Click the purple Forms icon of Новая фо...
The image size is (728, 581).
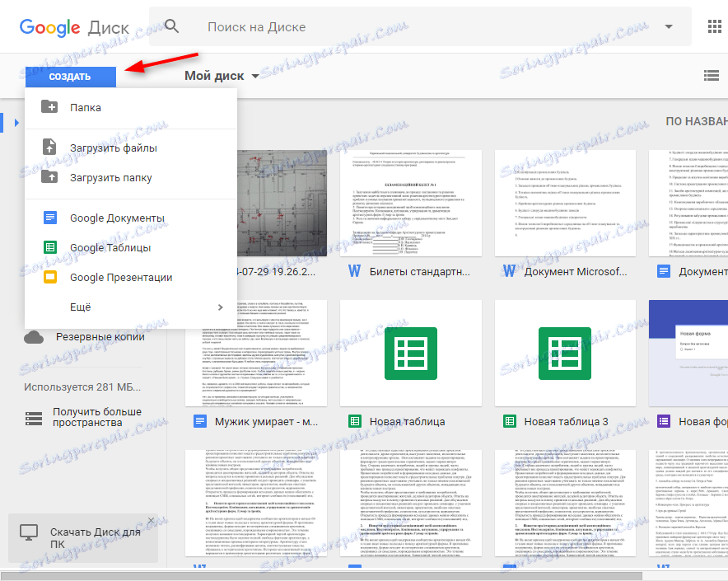[x=664, y=422]
